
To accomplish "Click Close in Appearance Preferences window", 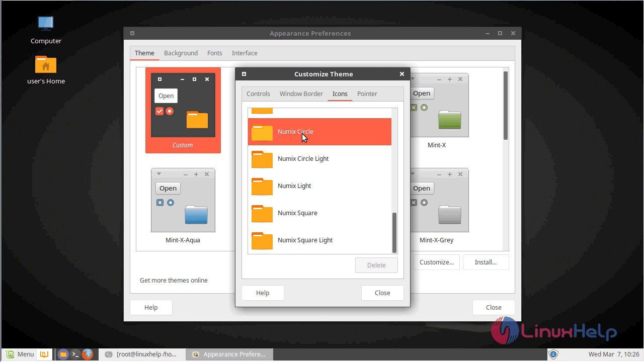I will tap(494, 308).
